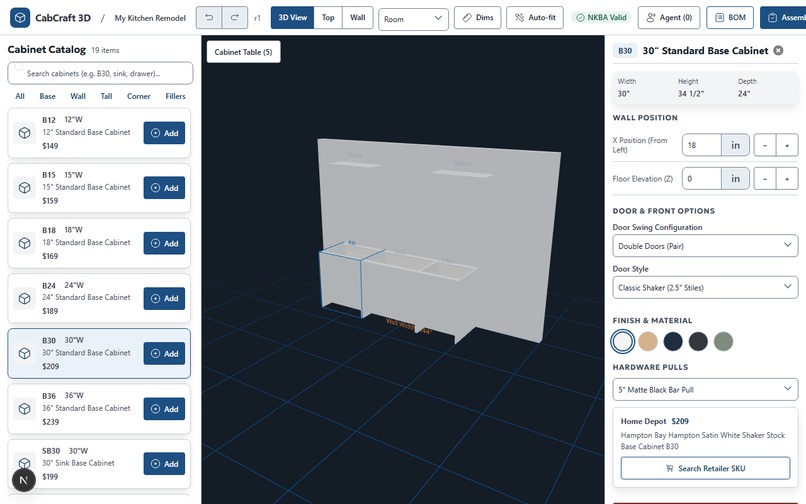Run Auto-fit on cabinets
Image resolution: width=806 pixels, height=504 pixels.
coord(535,17)
